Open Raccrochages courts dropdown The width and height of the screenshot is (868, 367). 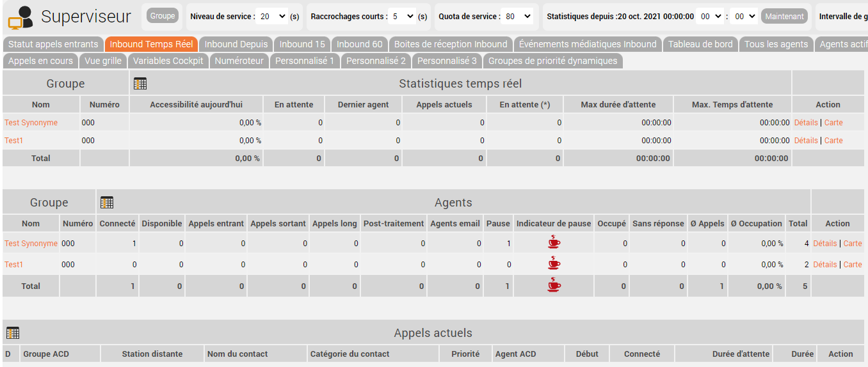pos(402,17)
